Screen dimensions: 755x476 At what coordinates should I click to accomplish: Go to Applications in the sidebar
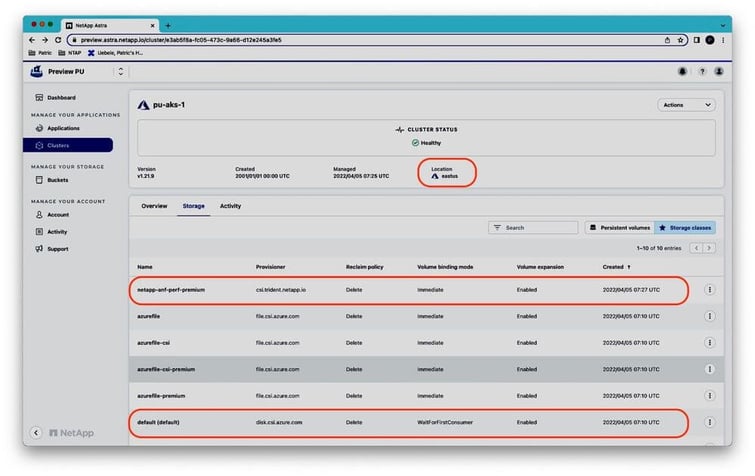(x=63, y=128)
